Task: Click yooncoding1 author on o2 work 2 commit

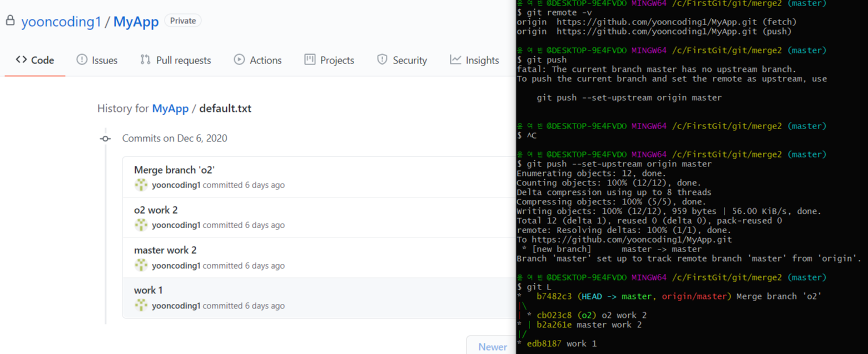Action: (x=176, y=225)
